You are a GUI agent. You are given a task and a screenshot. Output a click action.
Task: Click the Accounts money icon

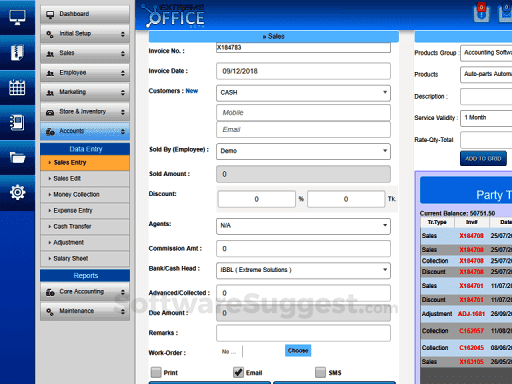(x=50, y=132)
